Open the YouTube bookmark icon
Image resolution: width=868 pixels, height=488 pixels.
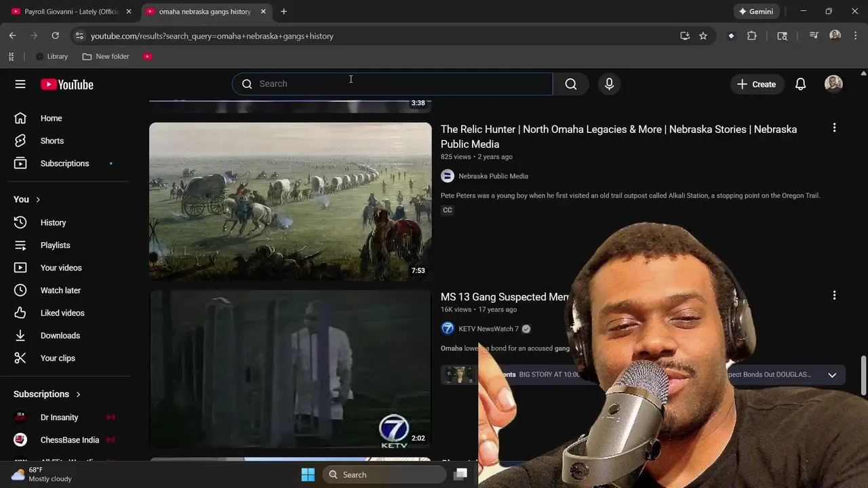pos(147,56)
